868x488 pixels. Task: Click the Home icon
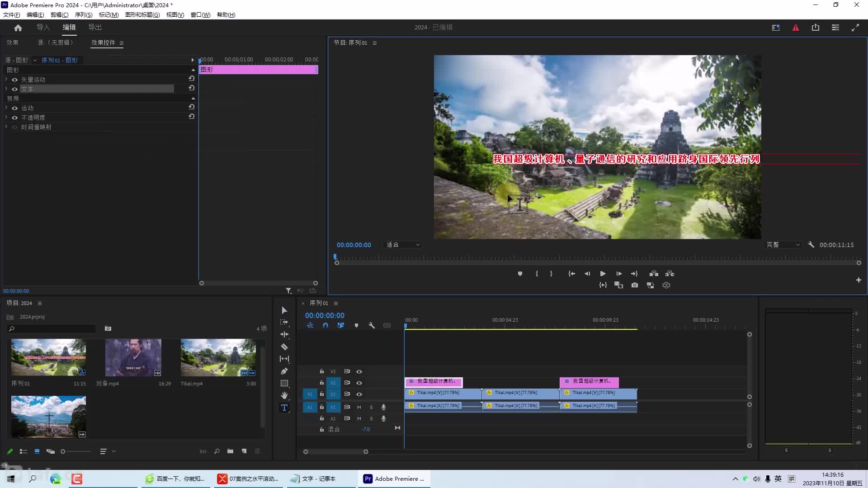pyautogui.click(x=18, y=28)
